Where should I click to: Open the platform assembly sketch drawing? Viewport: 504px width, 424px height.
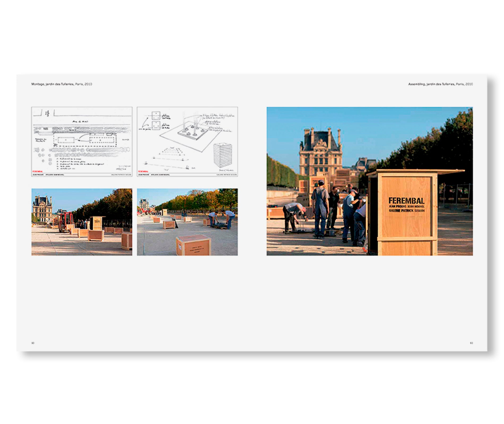tap(187, 142)
